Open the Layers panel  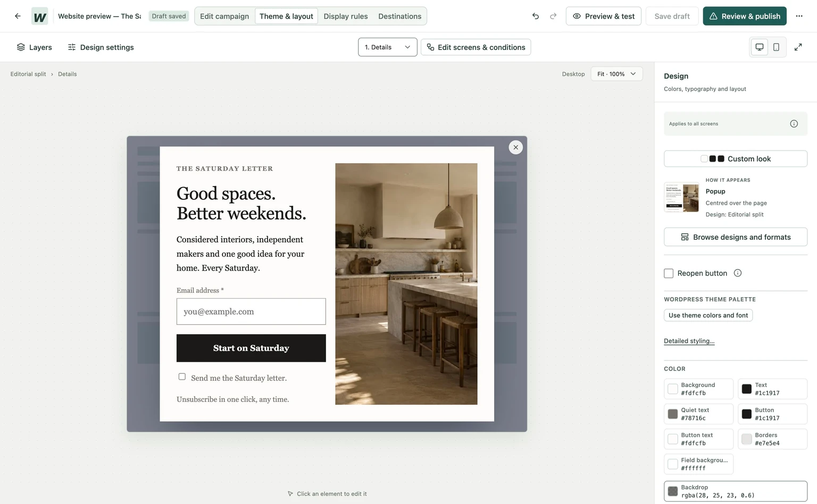tap(34, 47)
